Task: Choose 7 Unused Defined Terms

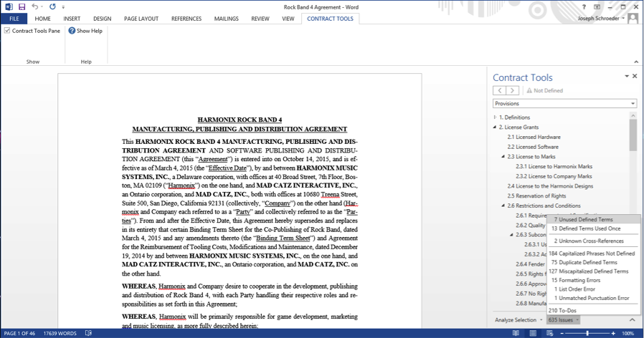Action: click(x=594, y=219)
